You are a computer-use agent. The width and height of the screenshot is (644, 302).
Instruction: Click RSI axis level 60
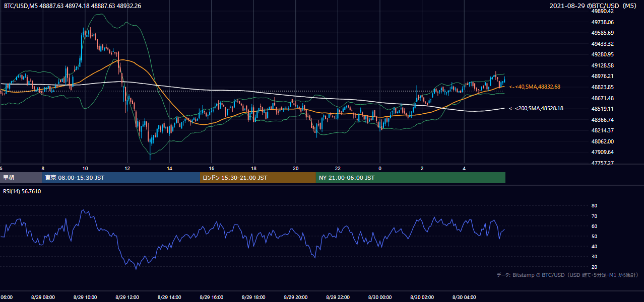coord(595,226)
